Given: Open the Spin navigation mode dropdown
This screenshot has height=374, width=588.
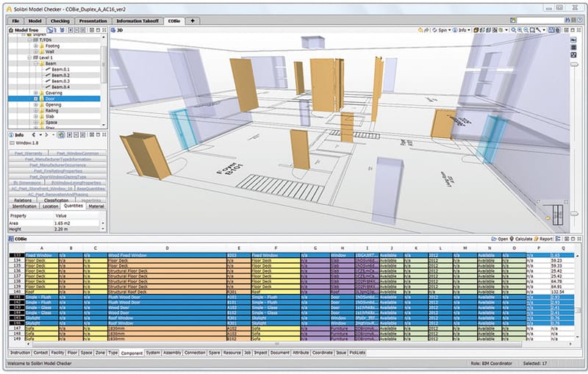Looking at the screenshot, I should (444, 30).
